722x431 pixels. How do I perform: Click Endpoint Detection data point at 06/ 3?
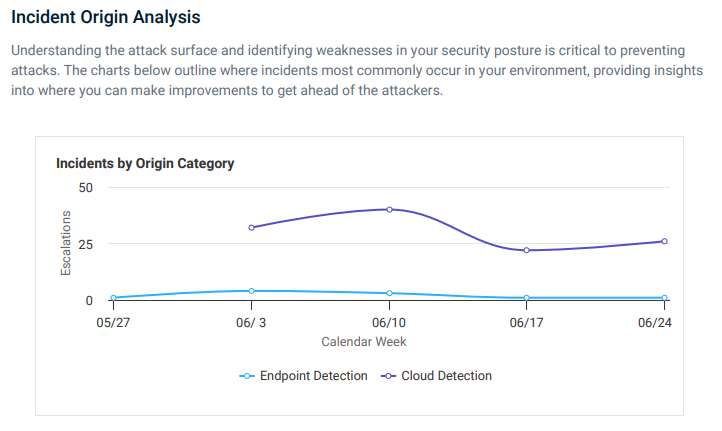[251, 291]
